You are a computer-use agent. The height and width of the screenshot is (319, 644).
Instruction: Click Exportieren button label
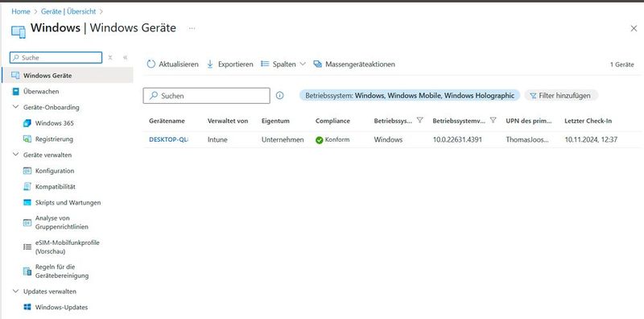coord(236,64)
